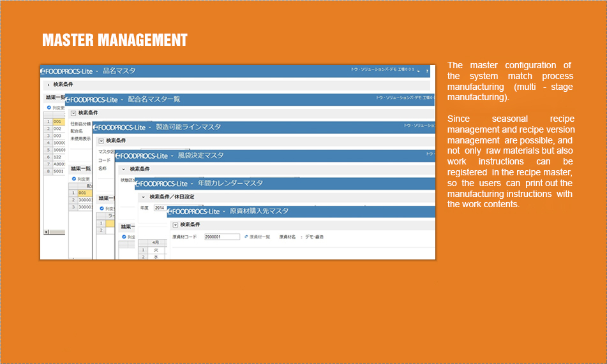Click the column-change icon under first 結果一覧

[x=49, y=108]
